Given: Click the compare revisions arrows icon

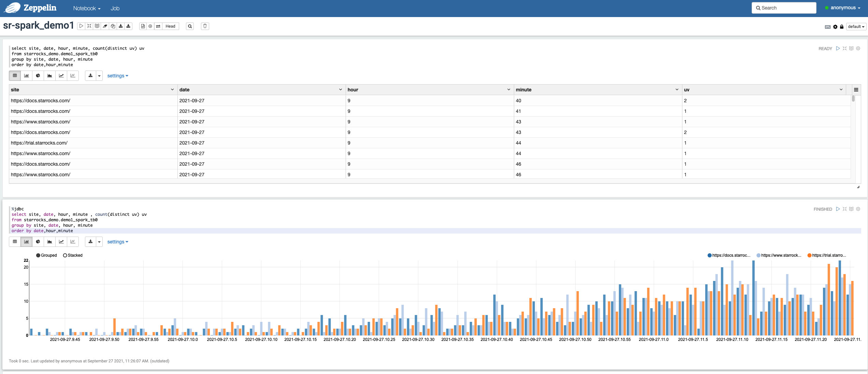Looking at the screenshot, I should click(x=158, y=26).
